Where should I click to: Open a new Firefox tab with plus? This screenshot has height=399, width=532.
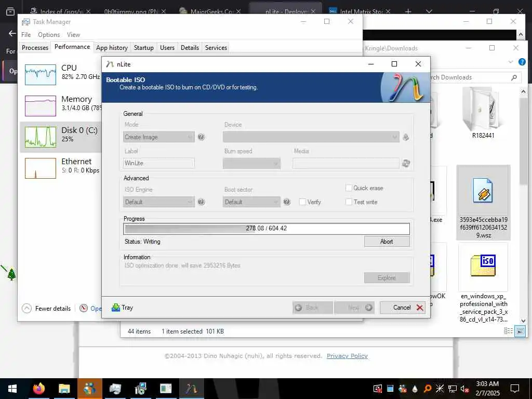click(408, 11)
